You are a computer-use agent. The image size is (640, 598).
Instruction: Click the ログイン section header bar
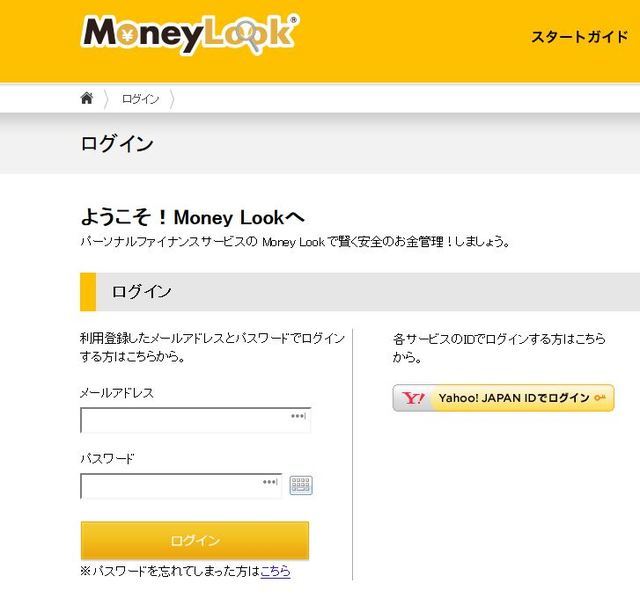[360, 292]
